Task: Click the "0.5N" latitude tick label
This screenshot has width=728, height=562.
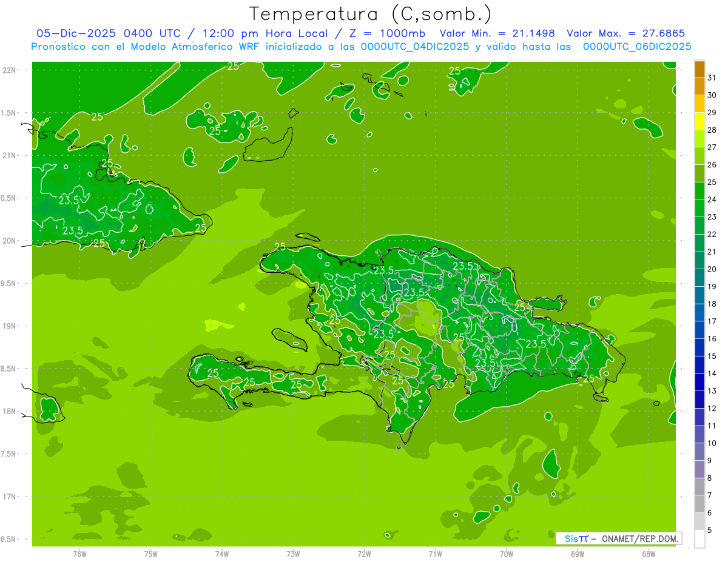Action: click(x=10, y=198)
